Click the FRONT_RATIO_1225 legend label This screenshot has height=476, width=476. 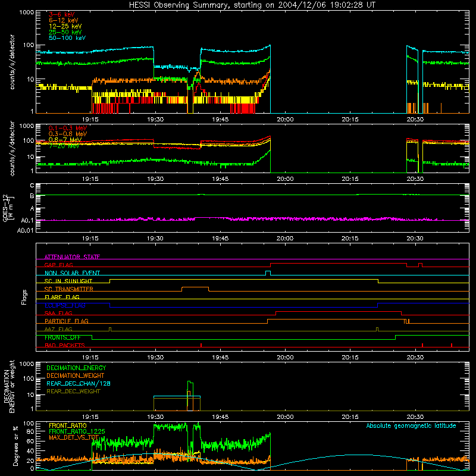(77, 431)
